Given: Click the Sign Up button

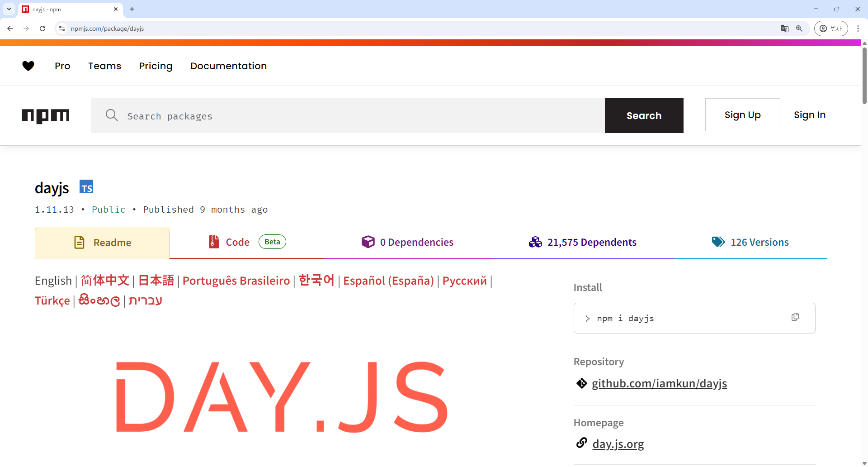Looking at the screenshot, I should tap(742, 115).
